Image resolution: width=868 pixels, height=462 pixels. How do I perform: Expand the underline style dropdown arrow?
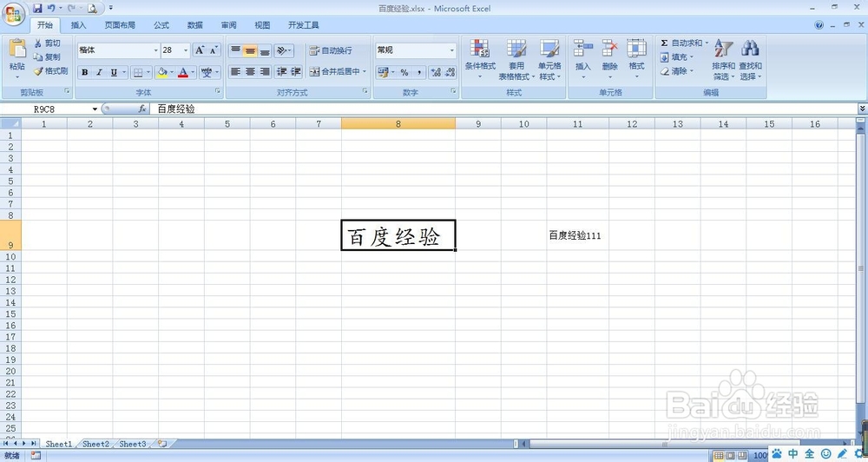(124, 72)
